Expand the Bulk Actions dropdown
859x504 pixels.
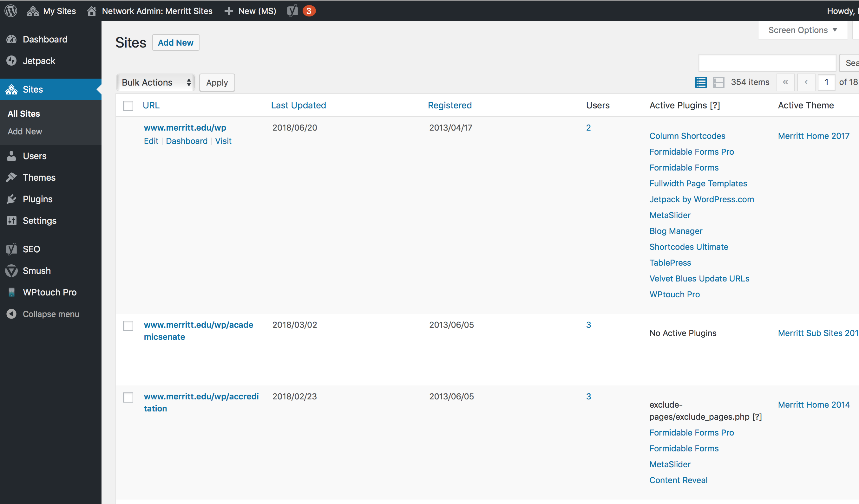(155, 82)
